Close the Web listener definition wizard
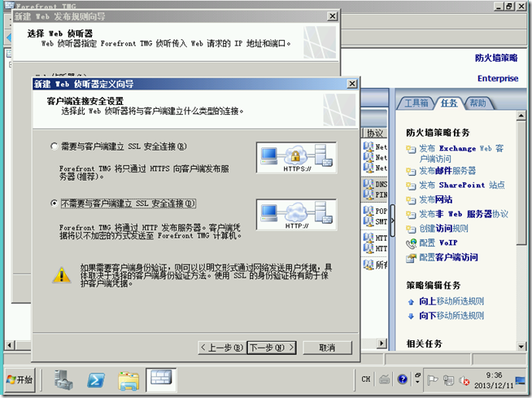 [352, 84]
